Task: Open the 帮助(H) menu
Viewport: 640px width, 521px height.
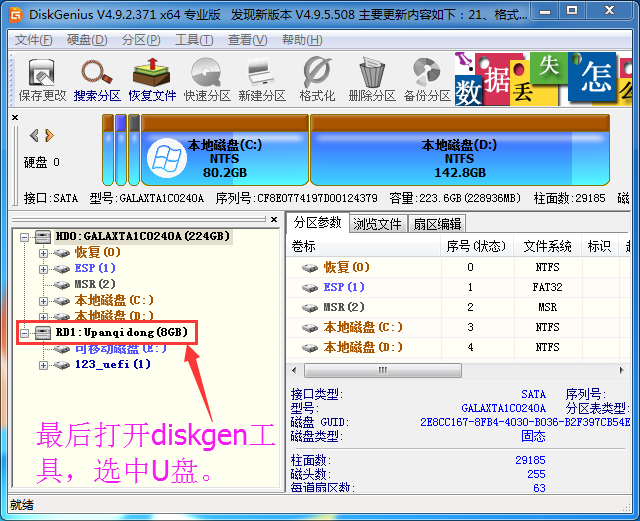Action: tap(302, 40)
